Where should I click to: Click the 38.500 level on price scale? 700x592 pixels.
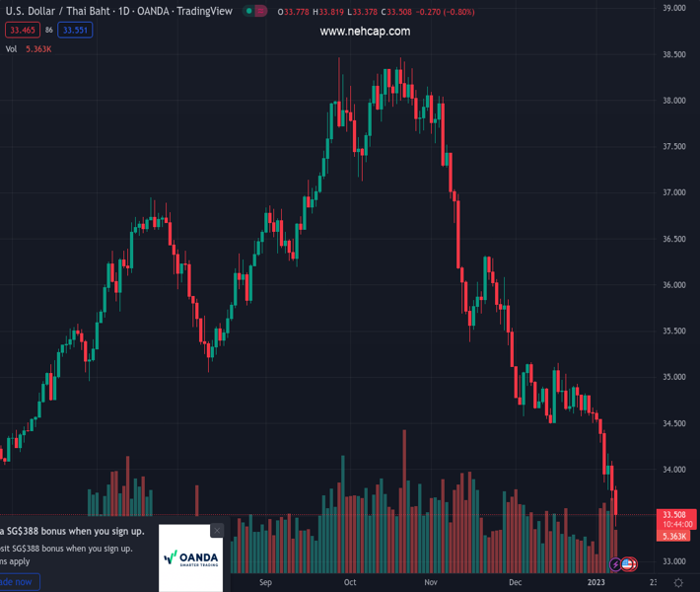(x=674, y=54)
